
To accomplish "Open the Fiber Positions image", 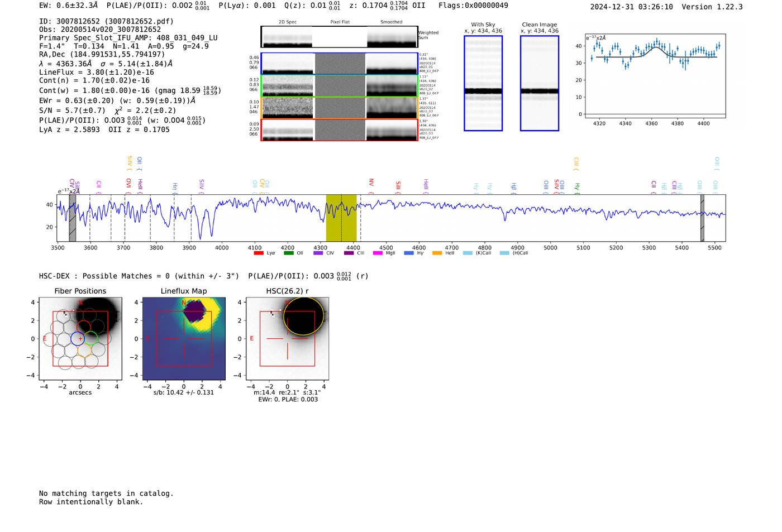I will click(80, 339).
